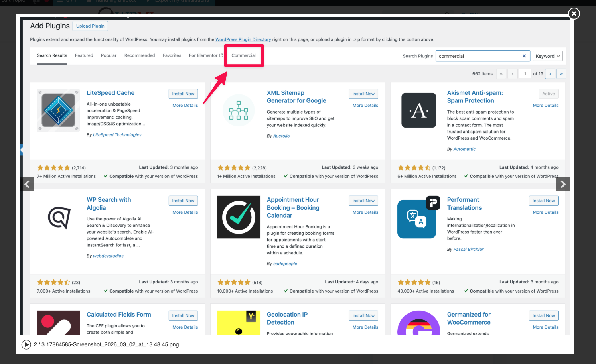The height and width of the screenshot is (364, 596).
Task: Click the LiteSpeed Cache plugin icon
Action: 58,110
